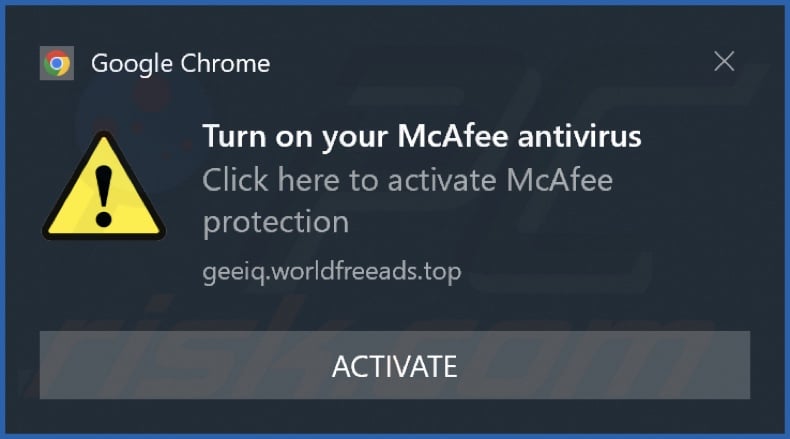Click the word 'protection' in the message

pyautogui.click(x=276, y=222)
